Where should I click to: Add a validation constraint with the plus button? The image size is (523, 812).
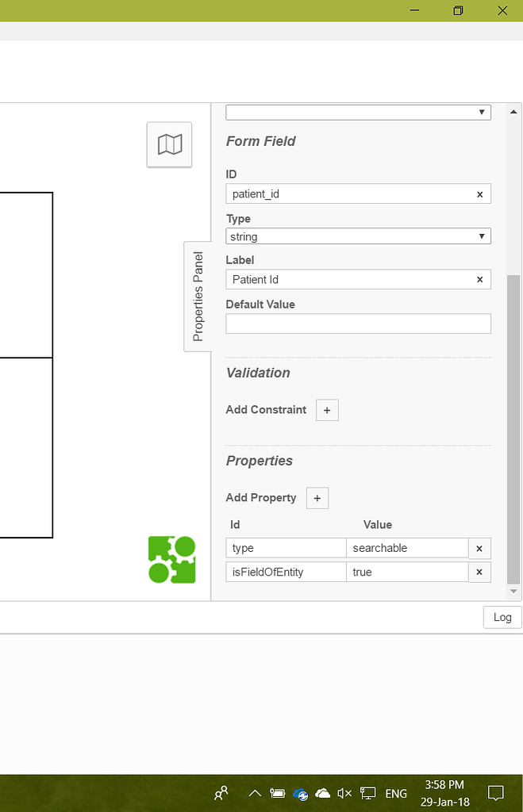pyautogui.click(x=327, y=410)
